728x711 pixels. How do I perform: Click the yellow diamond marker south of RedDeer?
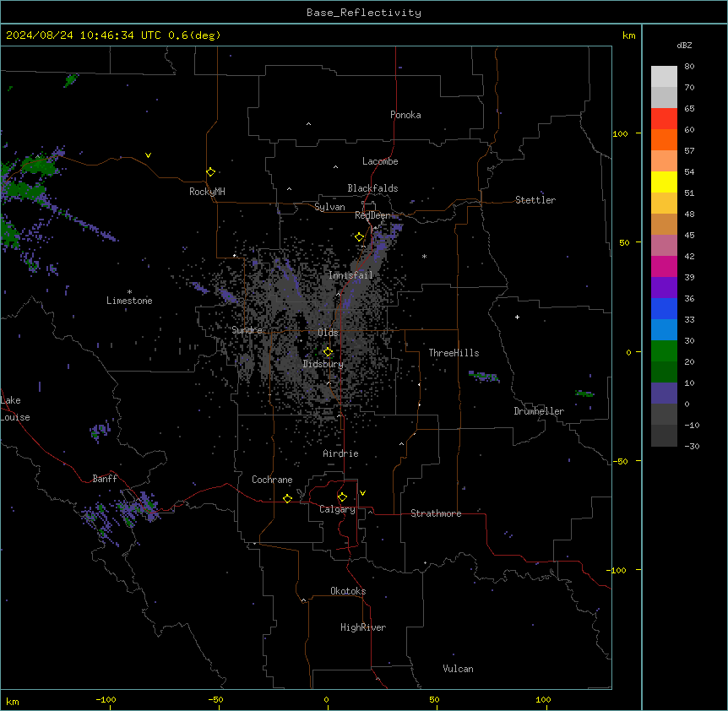(x=359, y=237)
